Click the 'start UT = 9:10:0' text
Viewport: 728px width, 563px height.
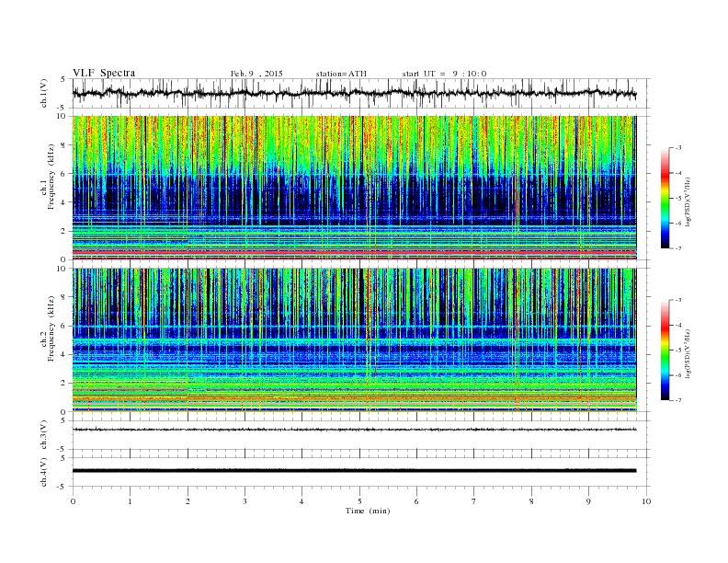444,74
